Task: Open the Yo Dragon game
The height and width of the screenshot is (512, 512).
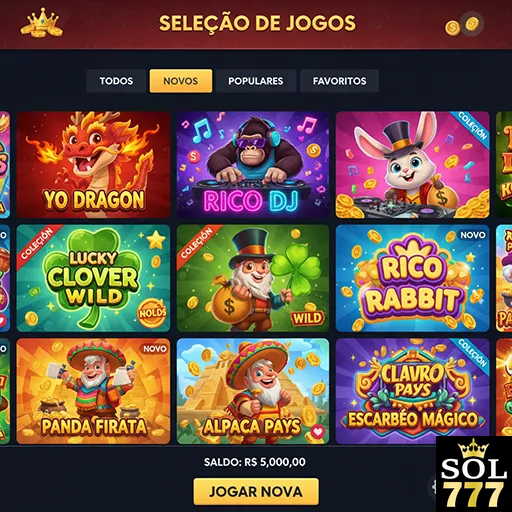Action: pos(93,165)
